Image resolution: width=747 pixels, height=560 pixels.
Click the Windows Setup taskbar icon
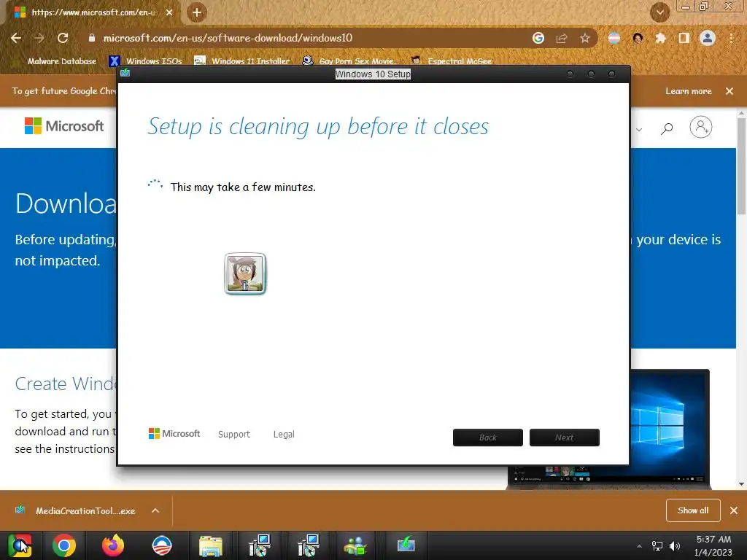tap(406, 544)
